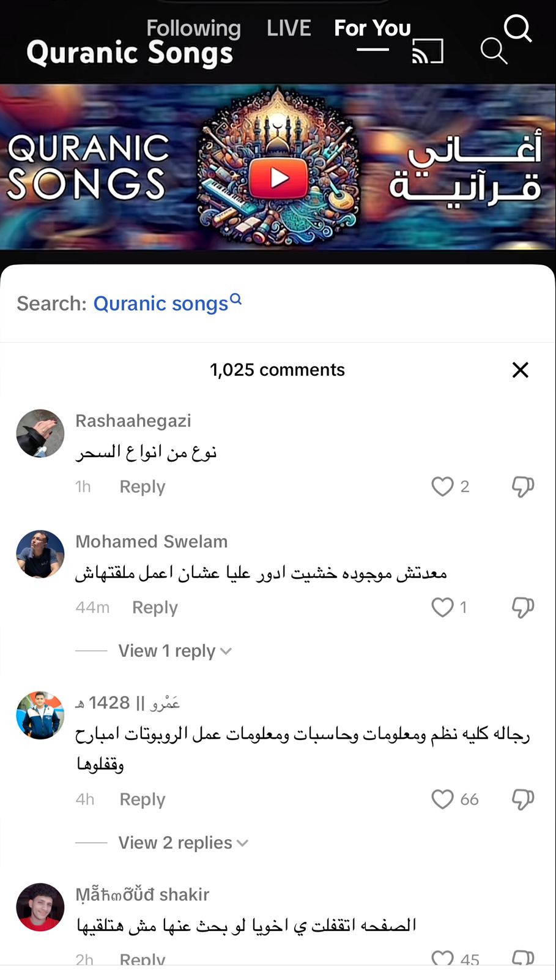Click the smaller search magnifier icon
This screenshot has height=980, width=556.
[494, 51]
